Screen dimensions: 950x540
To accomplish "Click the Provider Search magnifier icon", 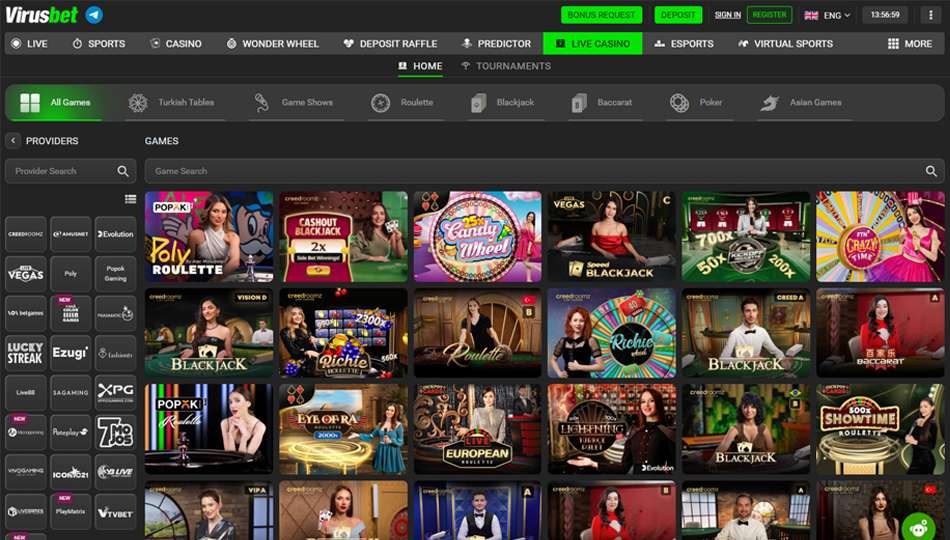I will coord(123,171).
